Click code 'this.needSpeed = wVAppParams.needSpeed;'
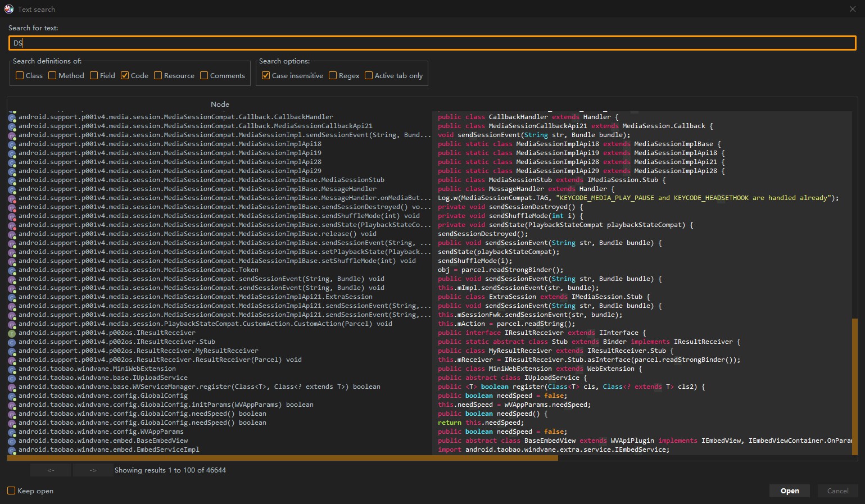The width and height of the screenshot is (865, 504). pos(514,405)
